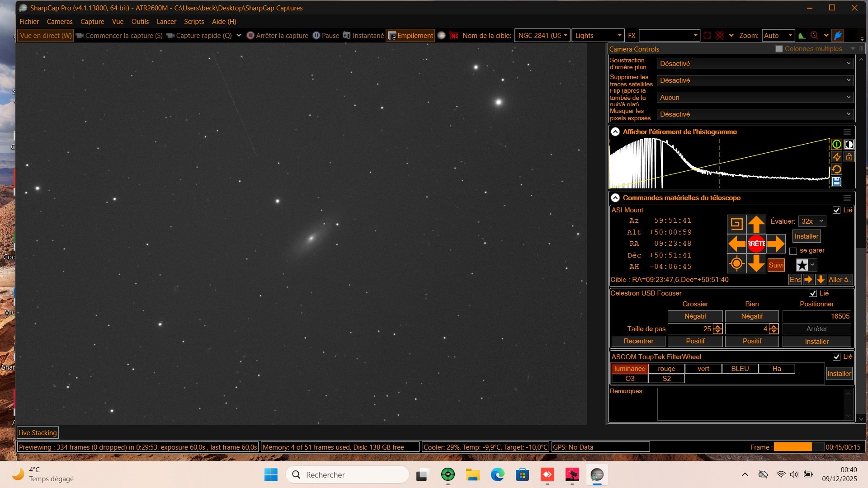Click the spiral search icon in mount controls
The height and width of the screenshot is (488, 868).
coord(736,224)
